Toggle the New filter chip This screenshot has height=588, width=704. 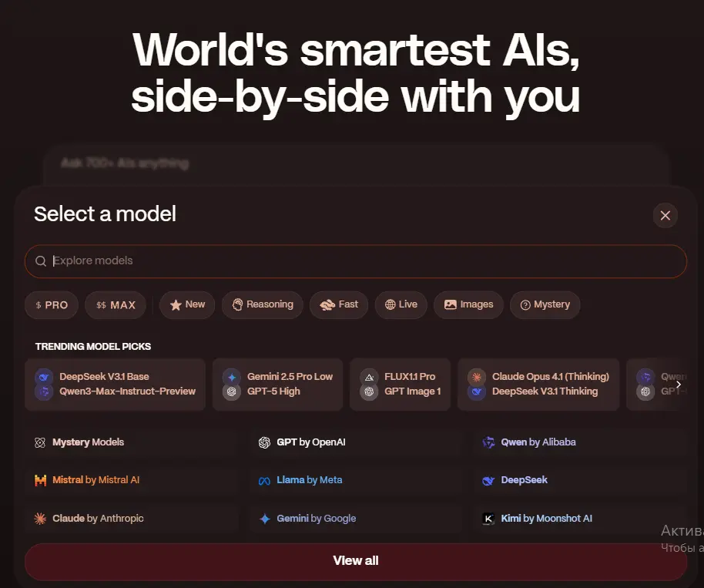[x=187, y=305]
